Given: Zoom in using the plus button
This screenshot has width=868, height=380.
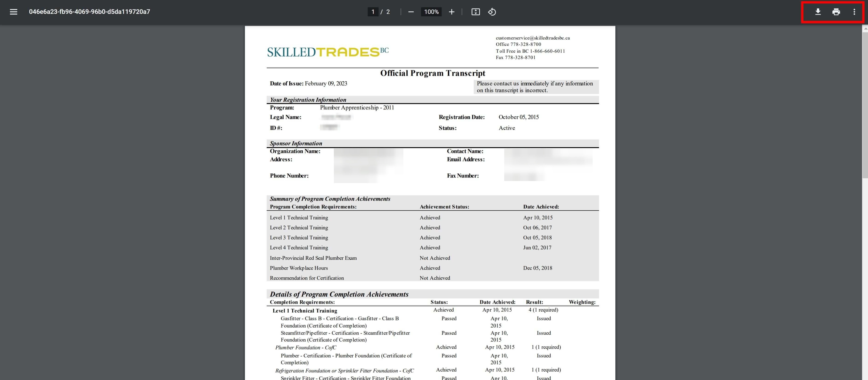Looking at the screenshot, I should (451, 12).
